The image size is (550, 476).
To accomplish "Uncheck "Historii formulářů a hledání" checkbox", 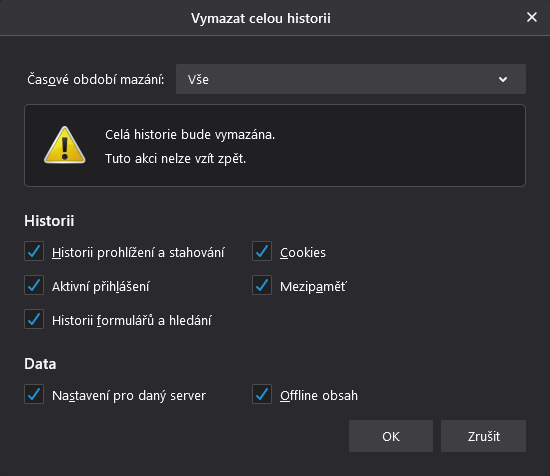I will 34,319.
